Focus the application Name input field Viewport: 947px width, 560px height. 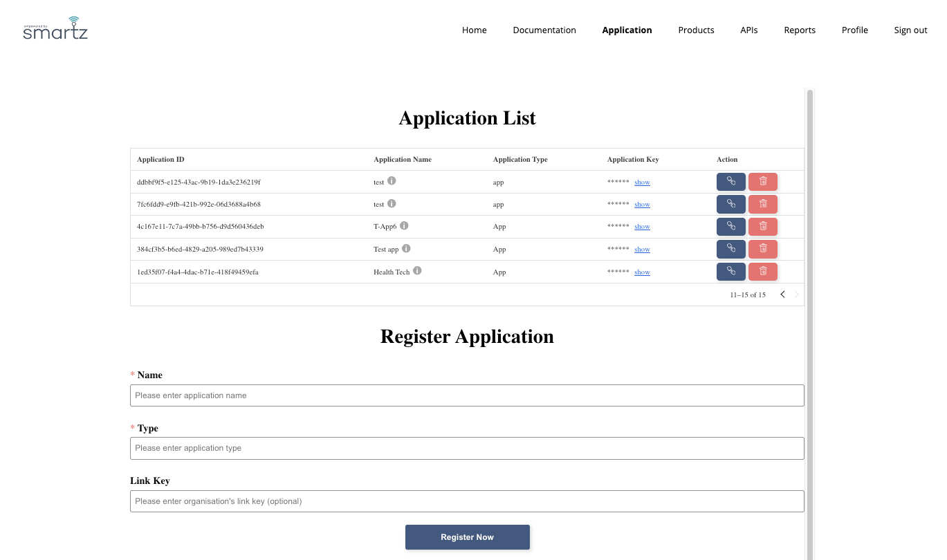467,395
